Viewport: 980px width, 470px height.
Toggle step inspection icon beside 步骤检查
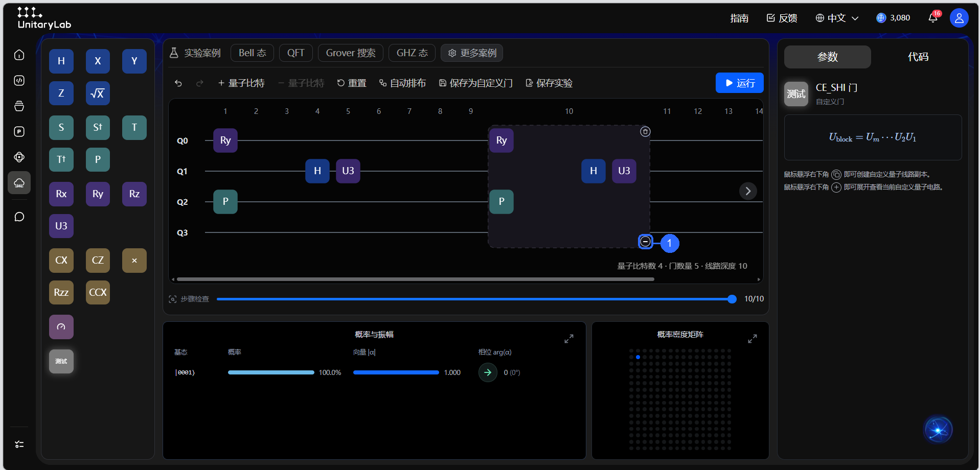tap(173, 299)
